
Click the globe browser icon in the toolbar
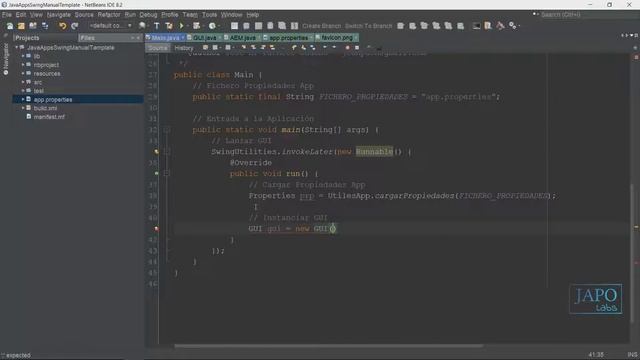(x=142, y=26)
